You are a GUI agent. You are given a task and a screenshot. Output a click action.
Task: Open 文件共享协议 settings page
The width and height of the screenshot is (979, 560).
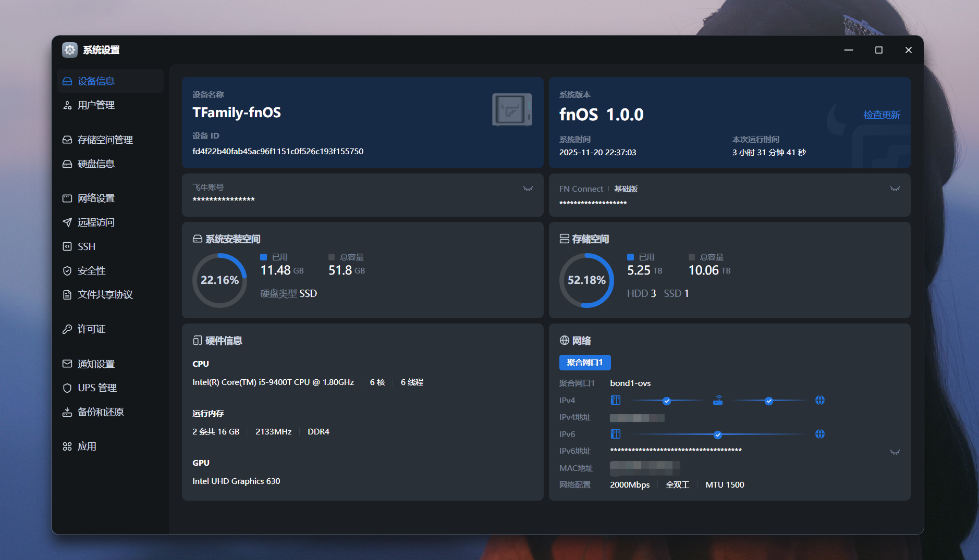tap(105, 295)
